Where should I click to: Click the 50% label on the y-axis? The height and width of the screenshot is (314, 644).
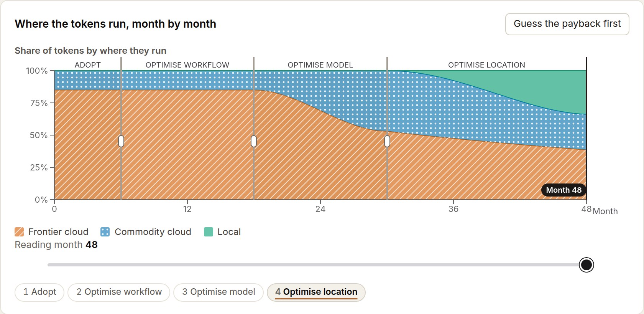click(39, 135)
